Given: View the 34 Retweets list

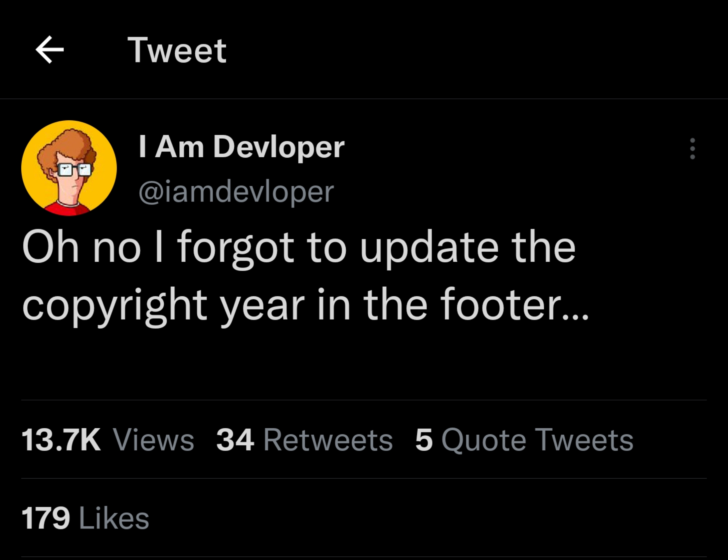Looking at the screenshot, I should pyautogui.click(x=304, y=440).
